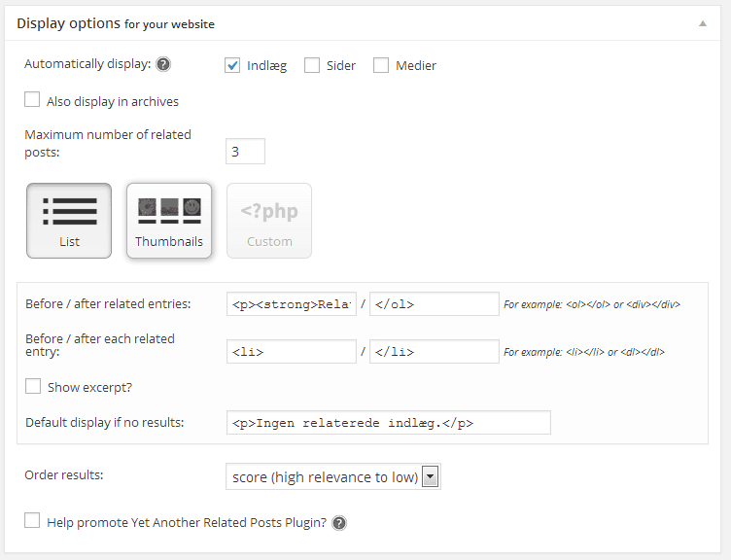Screen dimensions: 731x560
Task: Click the maximum number of related posts field
Action: pos(245,151)
